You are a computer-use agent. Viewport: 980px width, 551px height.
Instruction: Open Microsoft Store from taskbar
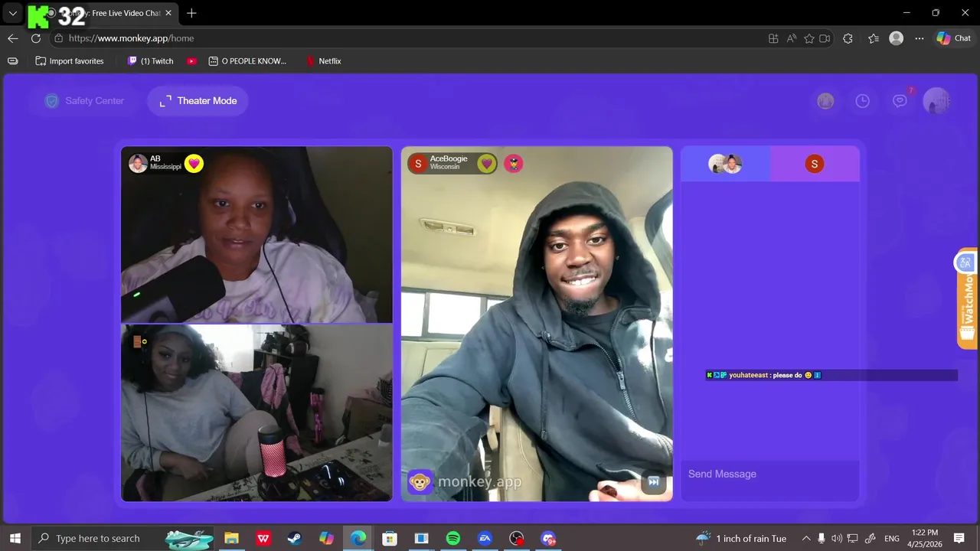[x=390, y=539]
